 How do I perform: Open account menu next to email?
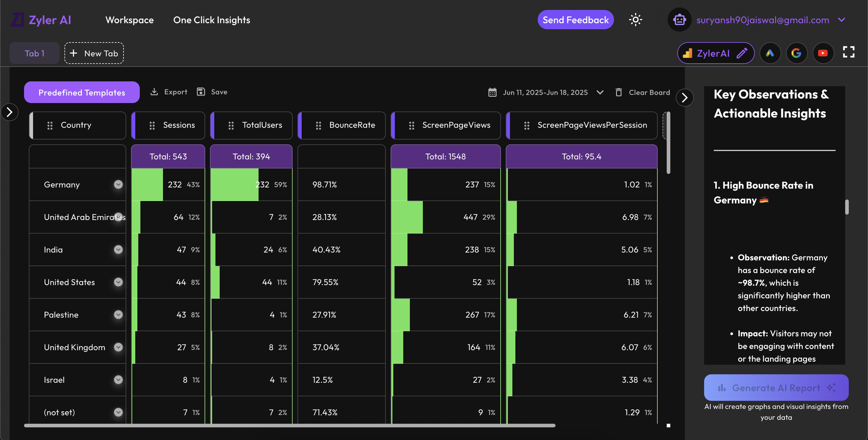coord(841,20)
